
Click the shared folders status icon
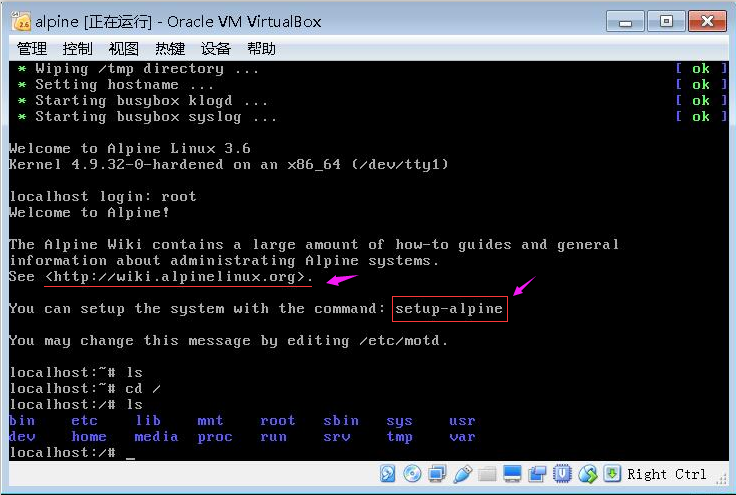click(487, 474)
